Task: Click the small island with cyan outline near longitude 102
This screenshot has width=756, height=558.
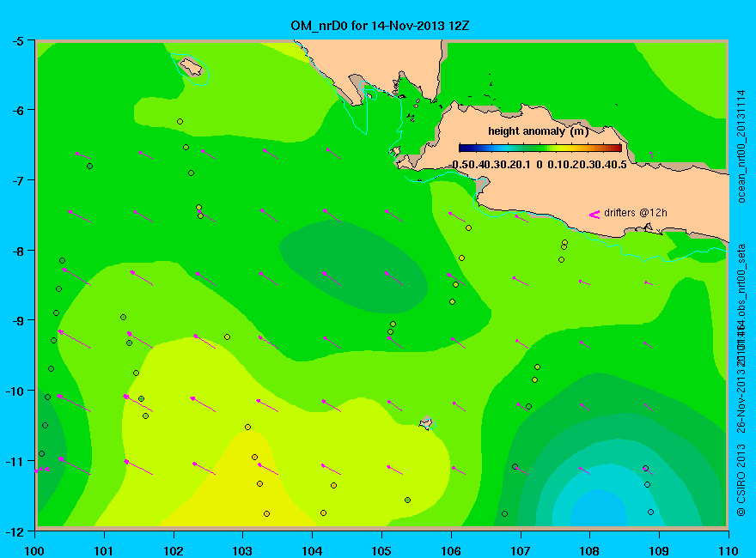Action: pos(191,67)
